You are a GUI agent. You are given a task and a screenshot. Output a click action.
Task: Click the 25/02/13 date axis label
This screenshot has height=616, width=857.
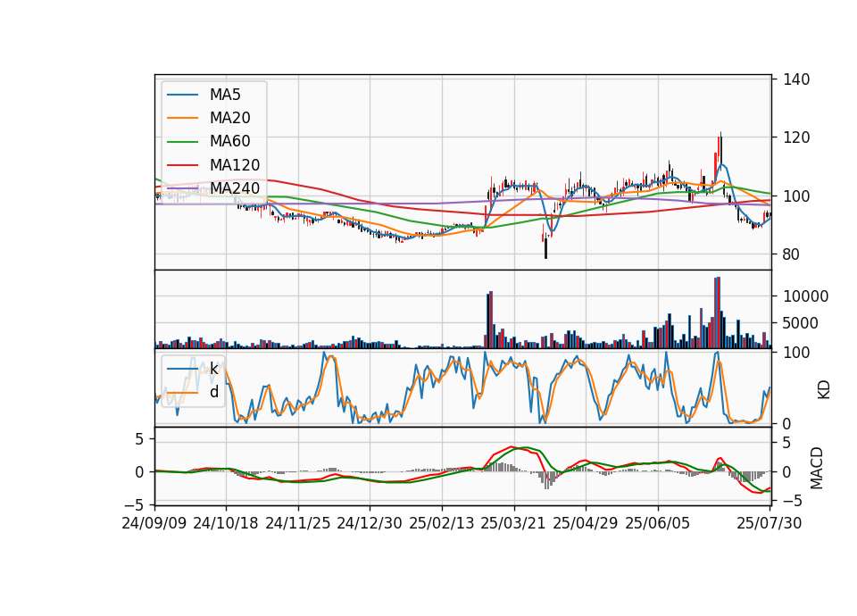point(442,523)
